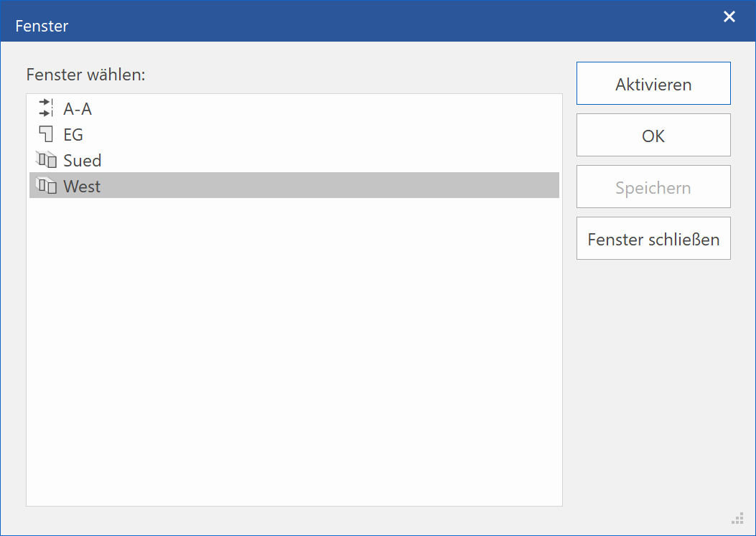Image resolution: width=756 pixels, height=536 pixels.
Task: Grab the resize grip in dialog corner
Action: 737,518
